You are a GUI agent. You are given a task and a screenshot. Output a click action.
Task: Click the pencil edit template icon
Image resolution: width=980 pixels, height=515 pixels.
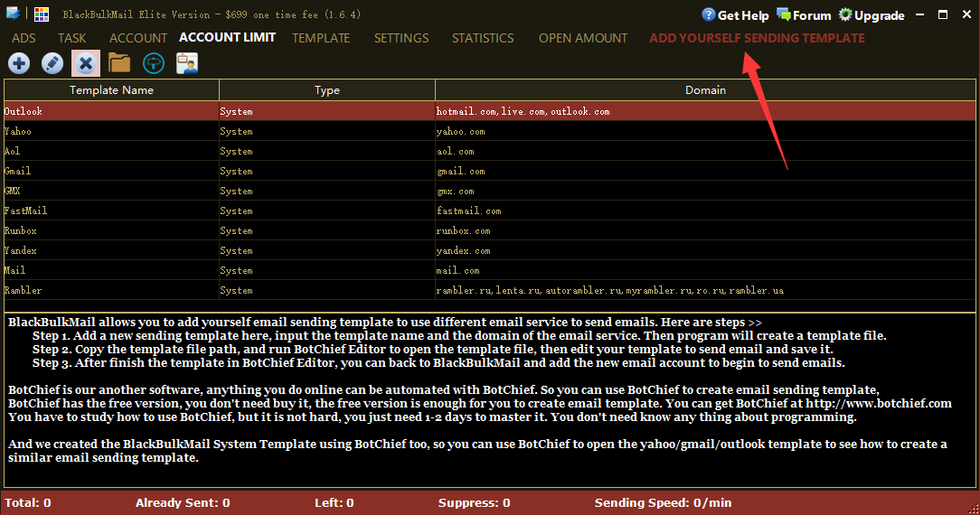coord(52,63)
